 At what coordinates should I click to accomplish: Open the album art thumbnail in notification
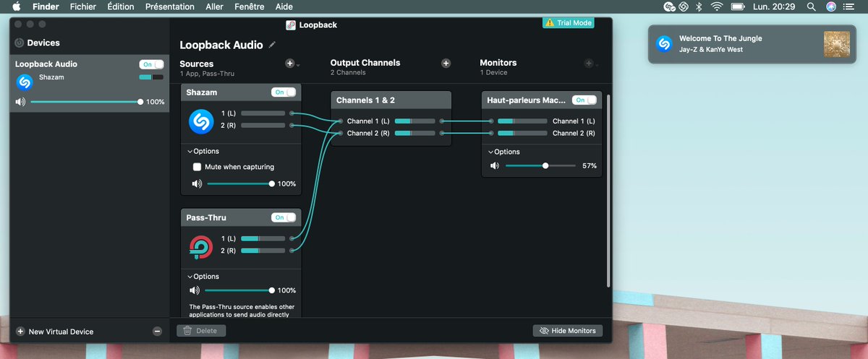click(x=836, y=44)
